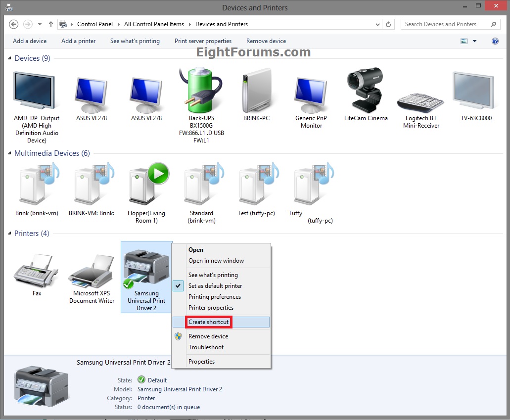Open the address bar dropdown arrow

coord(377,24)
